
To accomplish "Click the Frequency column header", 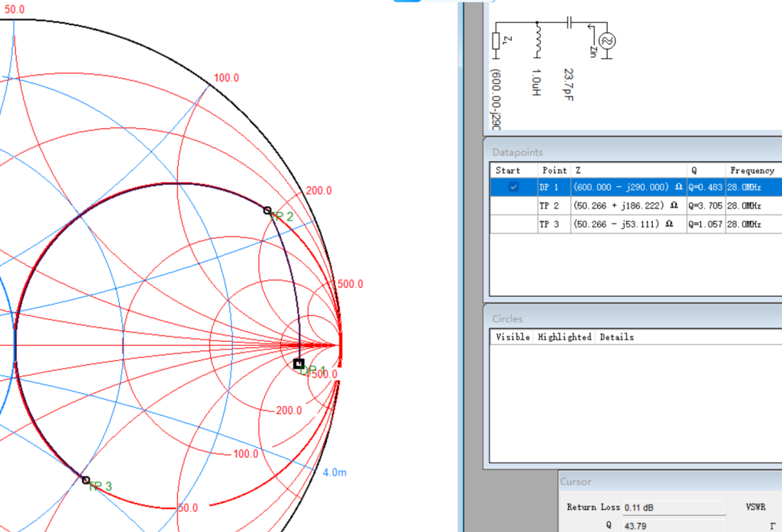I will point(754,170).
